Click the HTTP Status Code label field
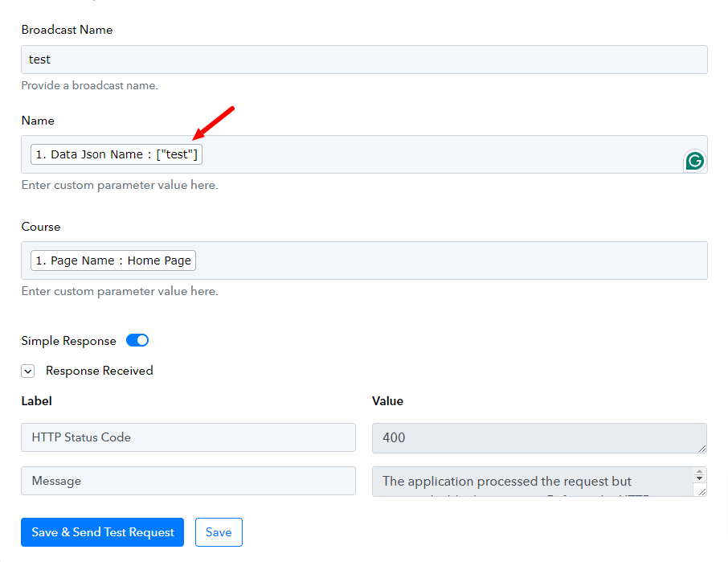 (189, 437)
